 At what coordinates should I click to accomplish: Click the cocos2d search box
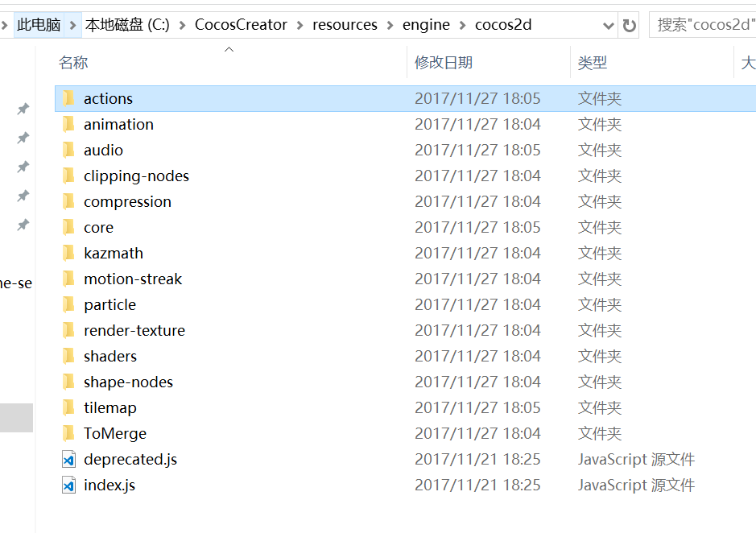pyautogui.click(x=703, y=25)
